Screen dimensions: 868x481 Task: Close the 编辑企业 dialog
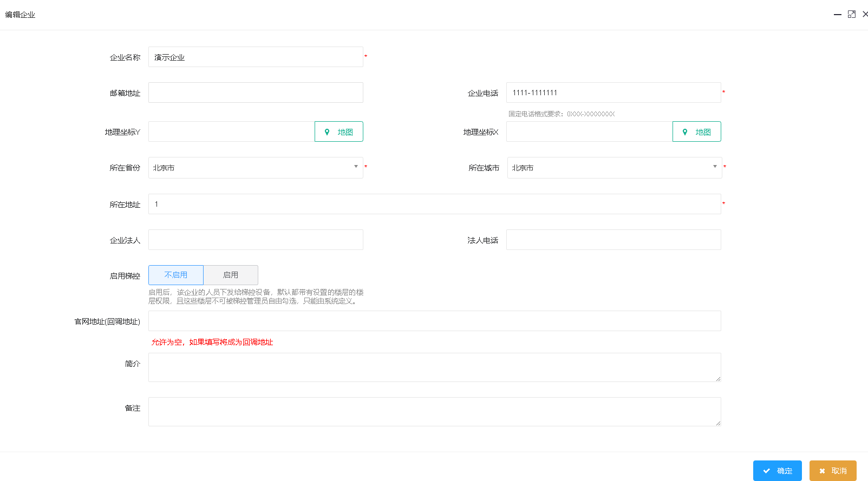click(865, 15)
